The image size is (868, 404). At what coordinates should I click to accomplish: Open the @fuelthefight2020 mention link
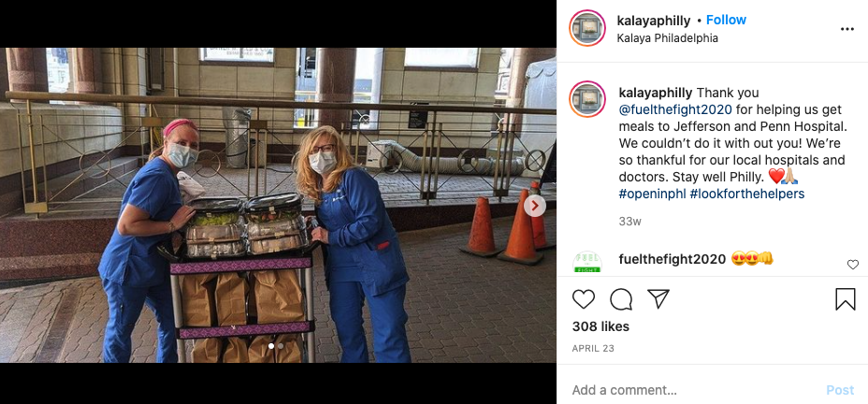pyautogui.click(x=675, y=109)
